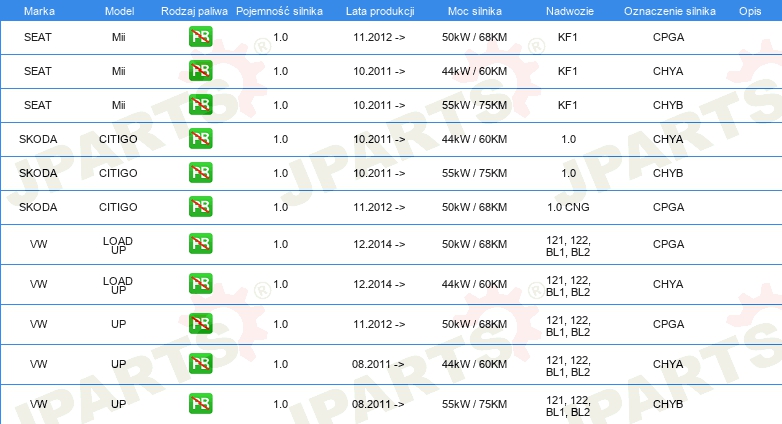Click the Lata produkcji column header
This screenshot has height=424, width=782.
[x=380, y=11]
